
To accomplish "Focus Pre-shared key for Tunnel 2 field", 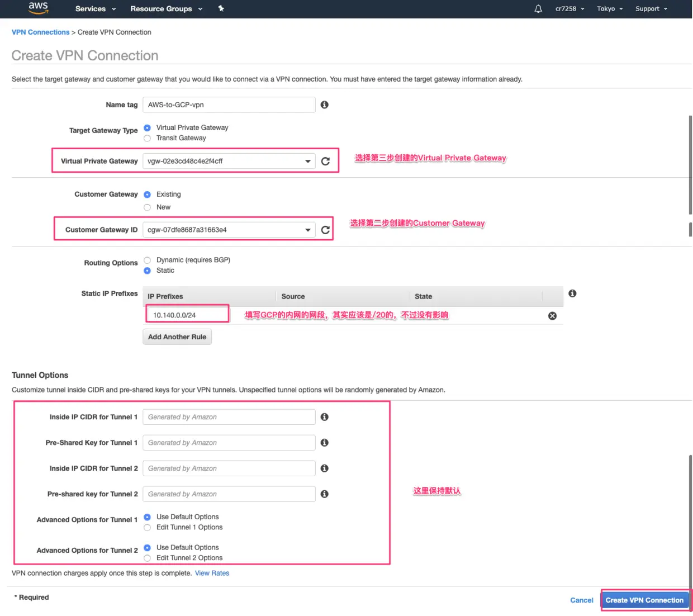I will (x=229, y=494).
